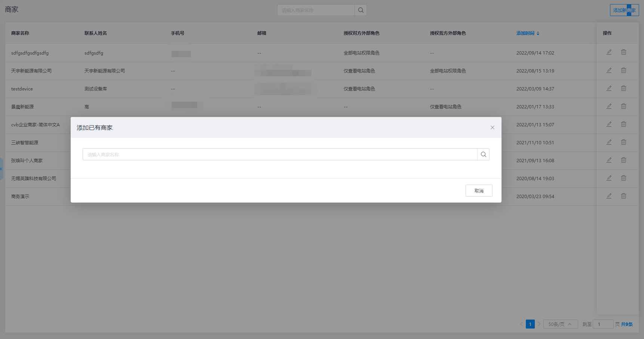Image resolution: width=644 pixels, height=339 pixels.
Task: Expand the collapsed left sidebar handle
Action: (1, 169)
